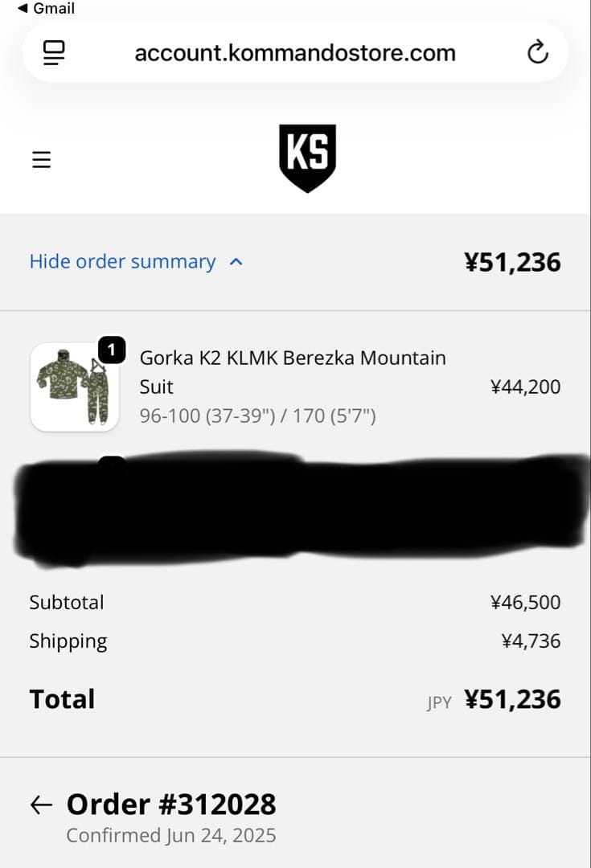Click the Hide order summary link

(122, 262)
